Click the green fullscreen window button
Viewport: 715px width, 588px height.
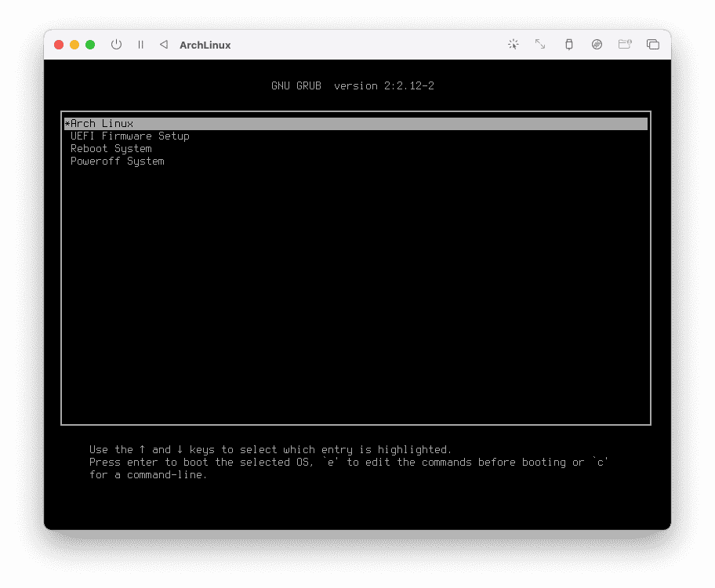(x=90, y=45)
